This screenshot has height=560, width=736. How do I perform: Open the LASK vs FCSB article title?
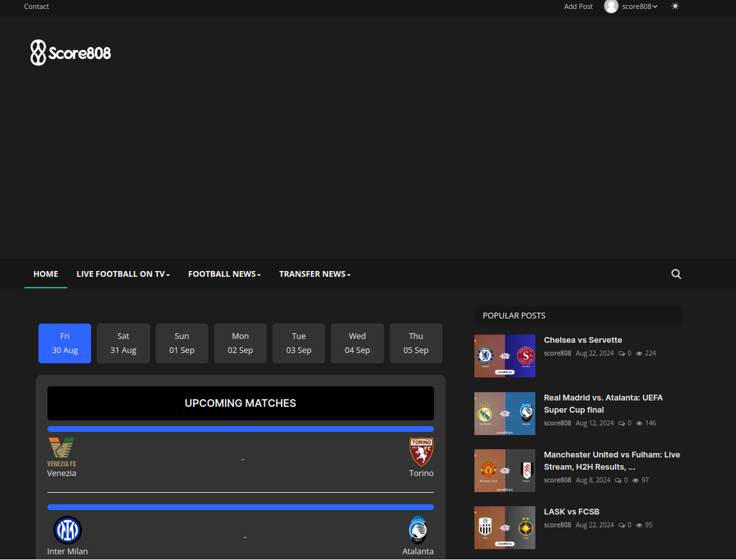(x=571, y=512)
